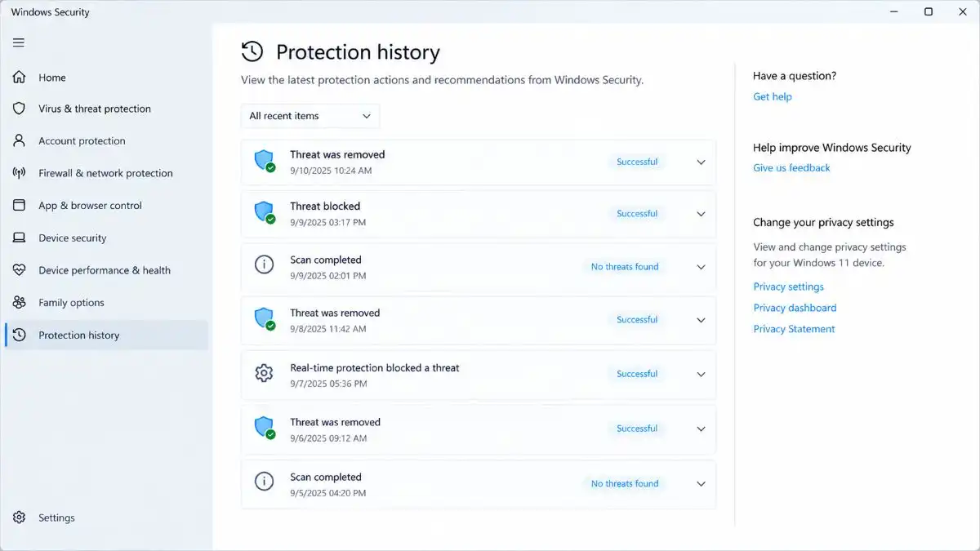Open Device security page
The height and width of the screenshot is (551, 980).
pyautogui.click(x=106, y=238)
